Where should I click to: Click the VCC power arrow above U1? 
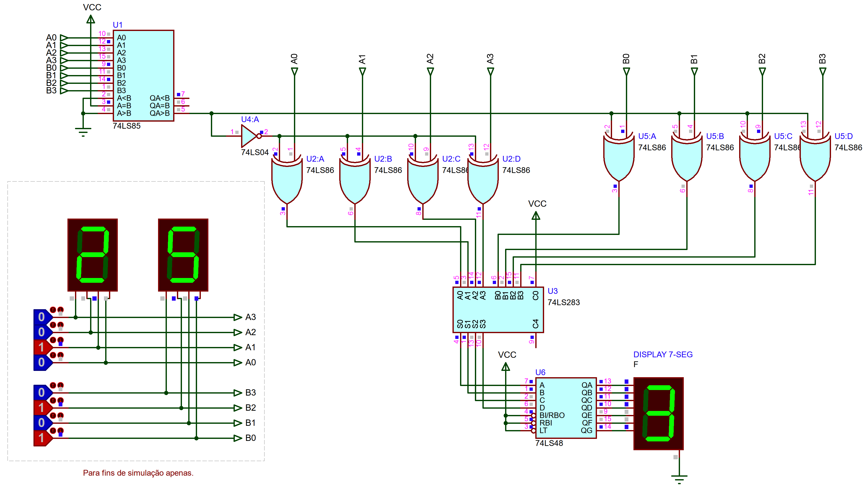[91, 19]
